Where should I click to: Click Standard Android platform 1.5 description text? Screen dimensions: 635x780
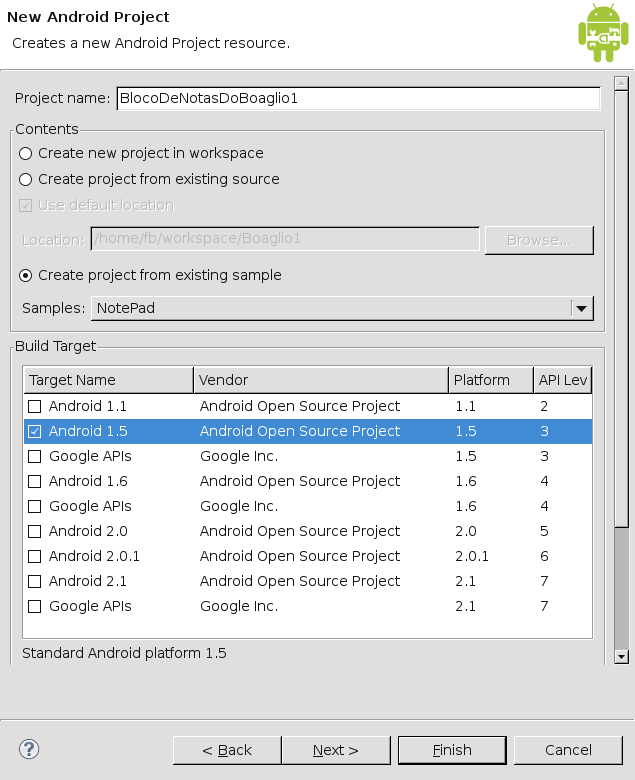pos(124,653)
